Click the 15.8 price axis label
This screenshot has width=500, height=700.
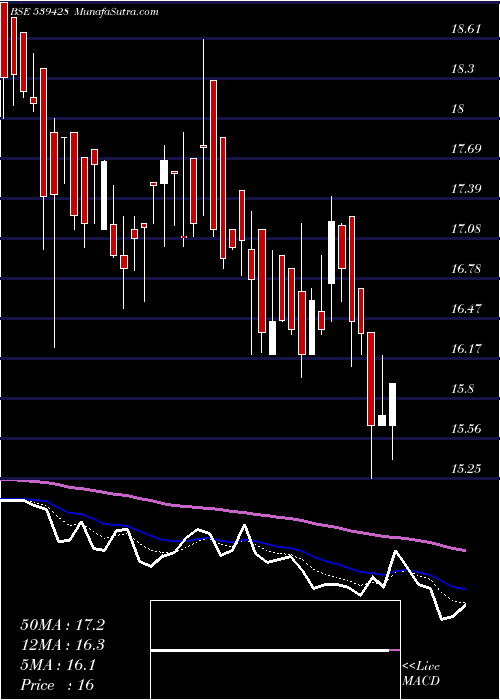[463, 389]
